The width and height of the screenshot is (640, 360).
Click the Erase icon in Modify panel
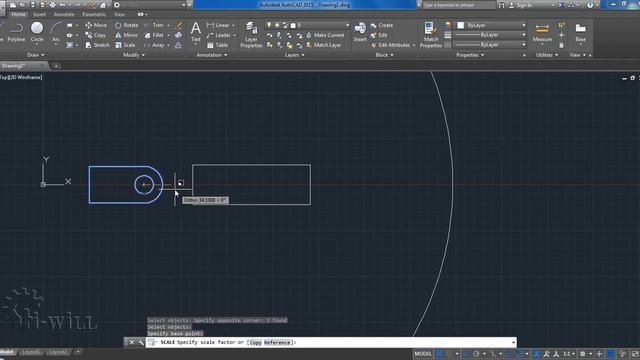click(x=178, y=25)
